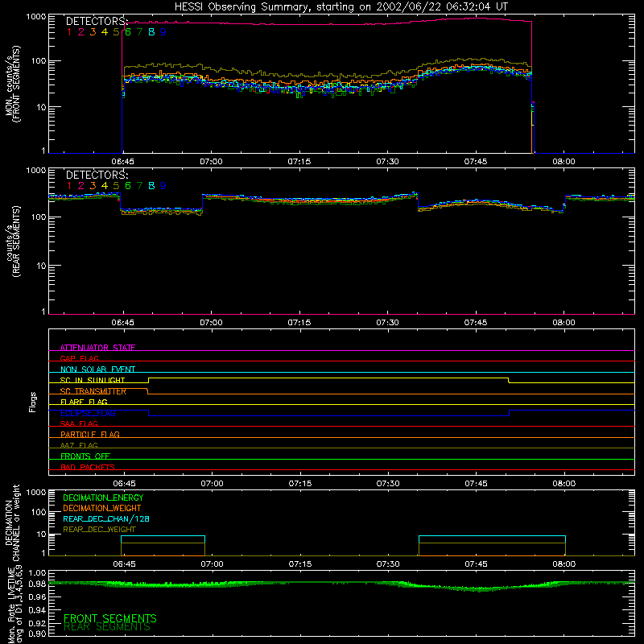Click the FRONTS_OFF flag label

(85, 456)
